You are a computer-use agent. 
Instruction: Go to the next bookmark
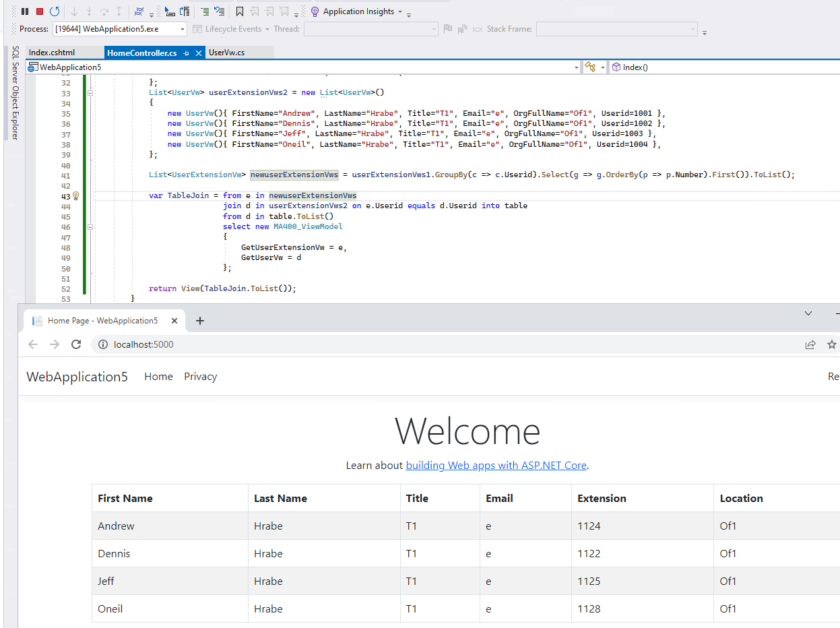pos(269,11)
